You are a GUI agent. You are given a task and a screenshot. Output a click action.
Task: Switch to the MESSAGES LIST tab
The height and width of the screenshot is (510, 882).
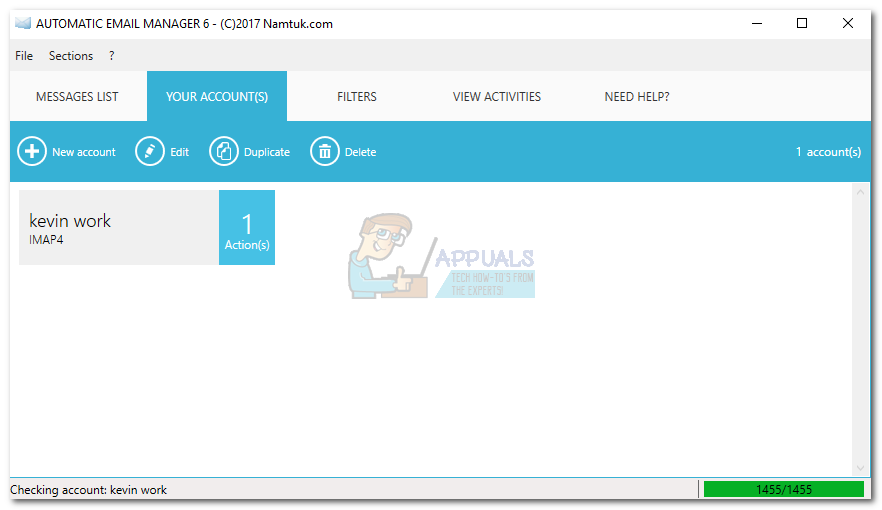click(78, 96)
